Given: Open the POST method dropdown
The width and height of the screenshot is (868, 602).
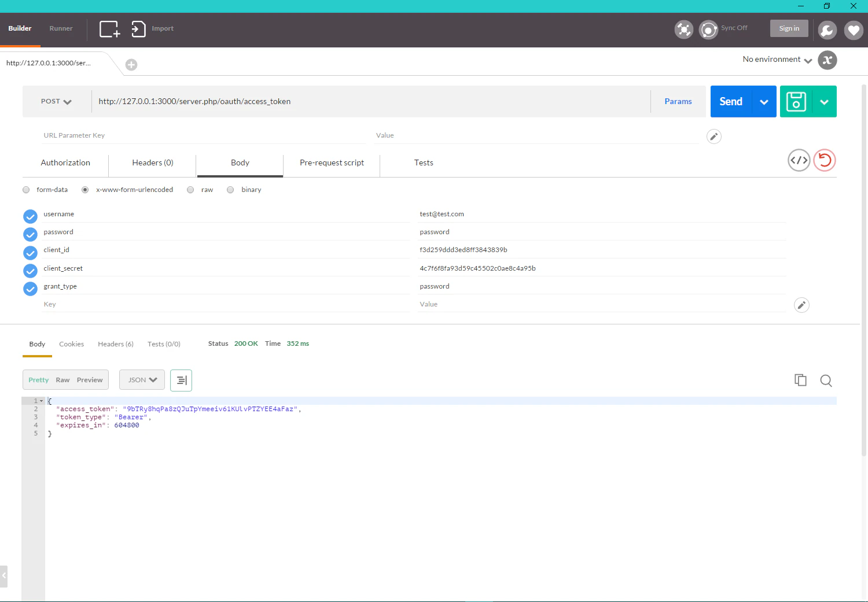Looking at the screenshot, I should pos(56,102).
